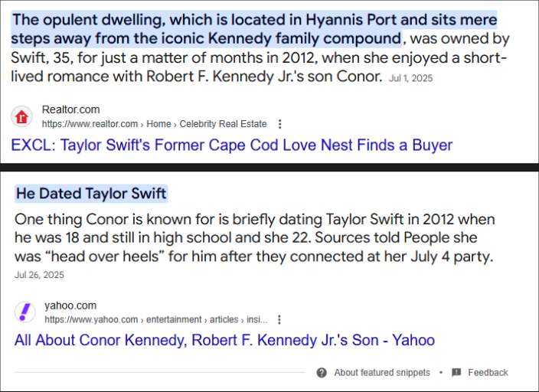Click the Feedback text link
This screenshot has height=392, width=539.
[x=488, y=372]
